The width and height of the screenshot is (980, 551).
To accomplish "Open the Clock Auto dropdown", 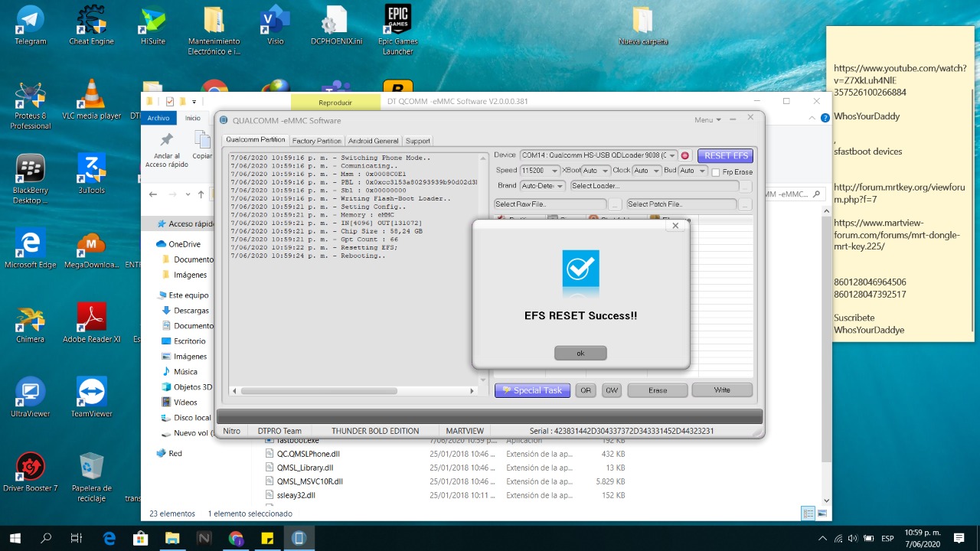I will point(645,171).
